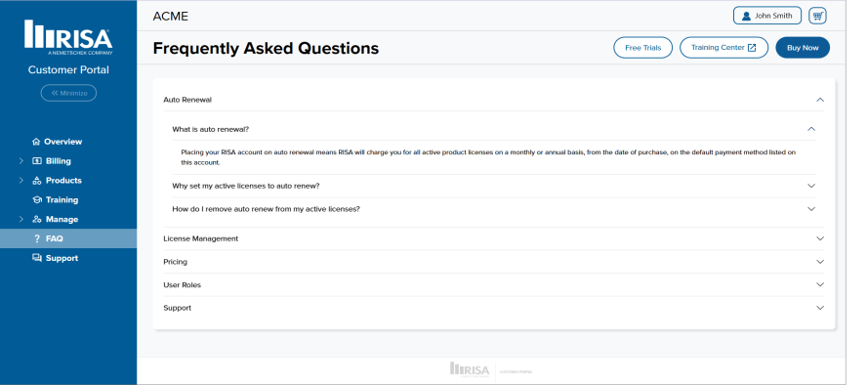Expand the Products submenu arrow
The height and width of the screenshot is (385, 868).
tap(21, 181)
